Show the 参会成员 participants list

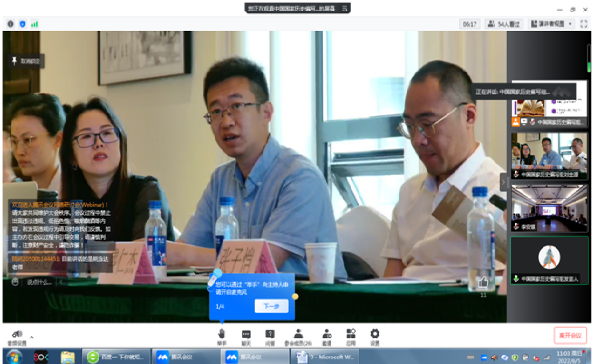click(x=298, y=337)
